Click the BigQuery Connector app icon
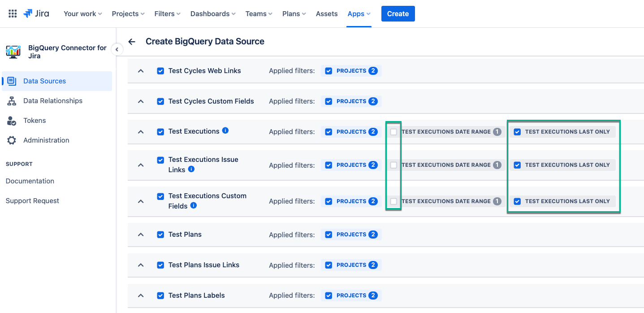This screenshot has width=644, height=313. coord(13,52)
